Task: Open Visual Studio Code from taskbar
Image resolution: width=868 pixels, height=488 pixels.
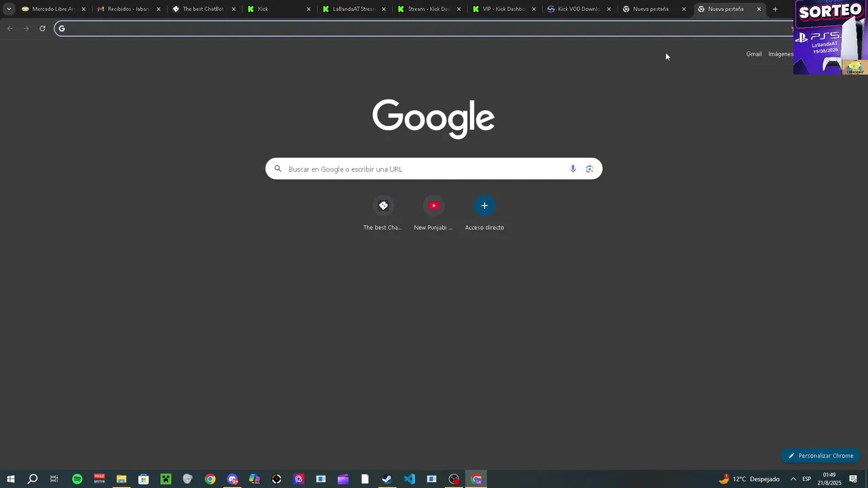Action: click(410, 479)
